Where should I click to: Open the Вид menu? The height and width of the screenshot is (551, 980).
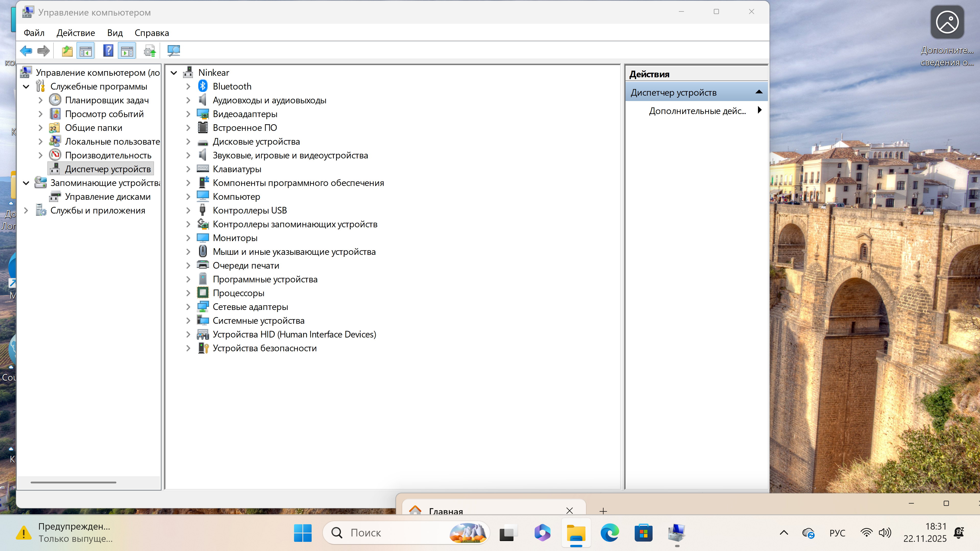click(115, 33)
